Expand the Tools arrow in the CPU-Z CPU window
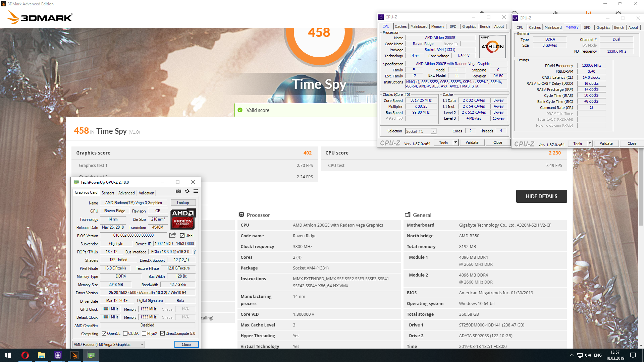Viewport: 644px width, 362px height. [455, 142]
